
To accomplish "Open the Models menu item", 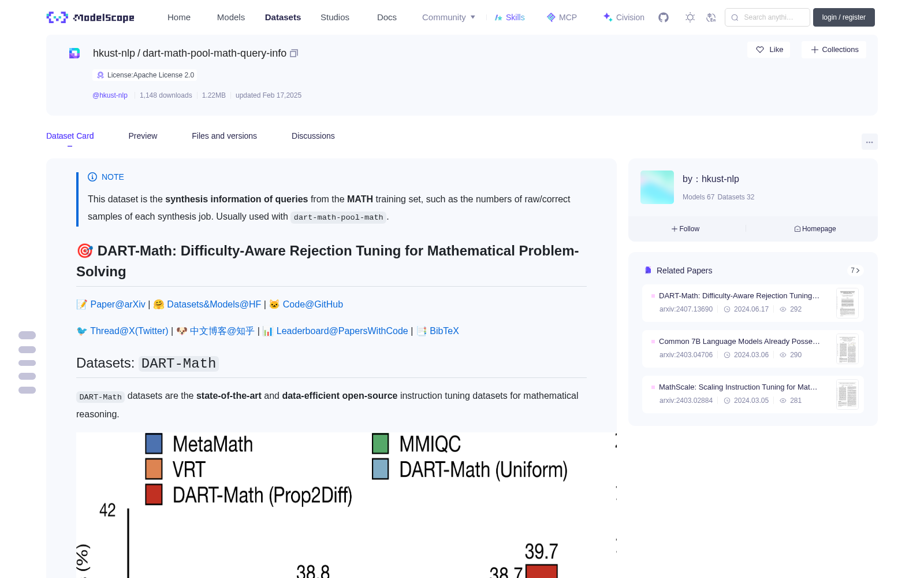I will click(x=231, y=17).
